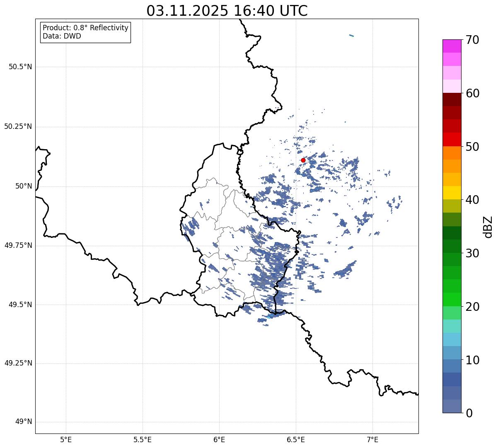Click the red radar site marker
This screenshot has height=448, width=498.
tap(303, 160)
